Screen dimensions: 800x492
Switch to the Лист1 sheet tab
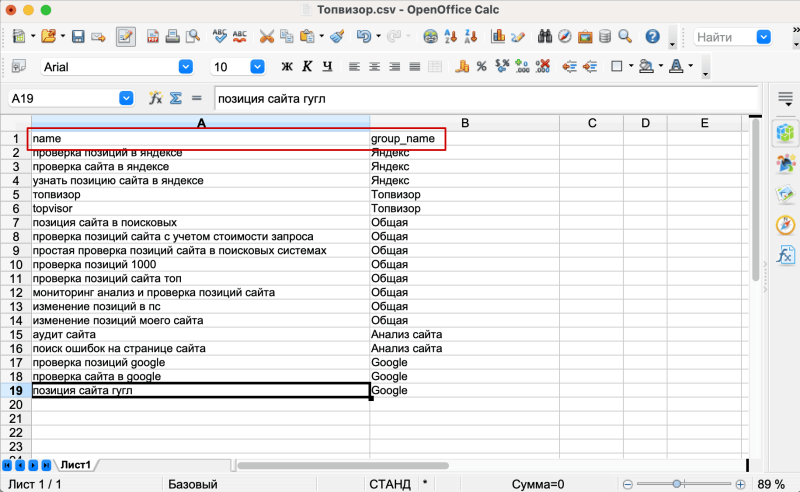76,465
